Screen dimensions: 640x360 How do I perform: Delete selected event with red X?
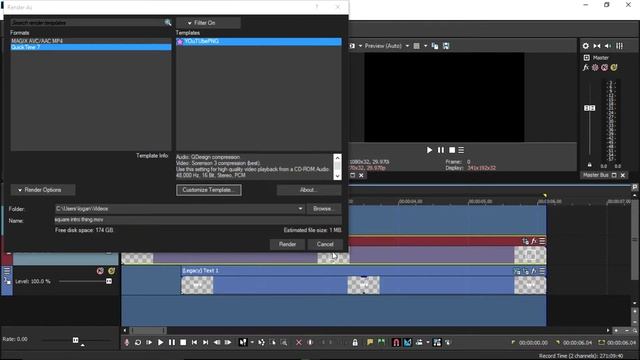(299, 342)
